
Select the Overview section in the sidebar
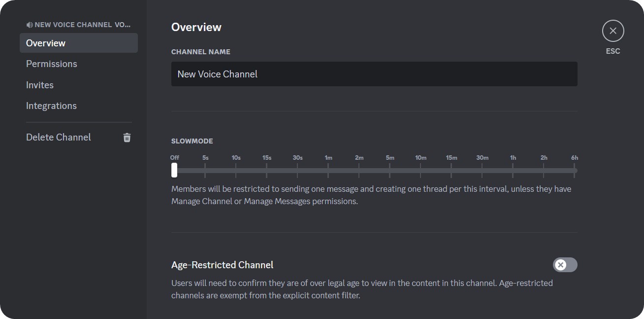(x=45, y=43)
